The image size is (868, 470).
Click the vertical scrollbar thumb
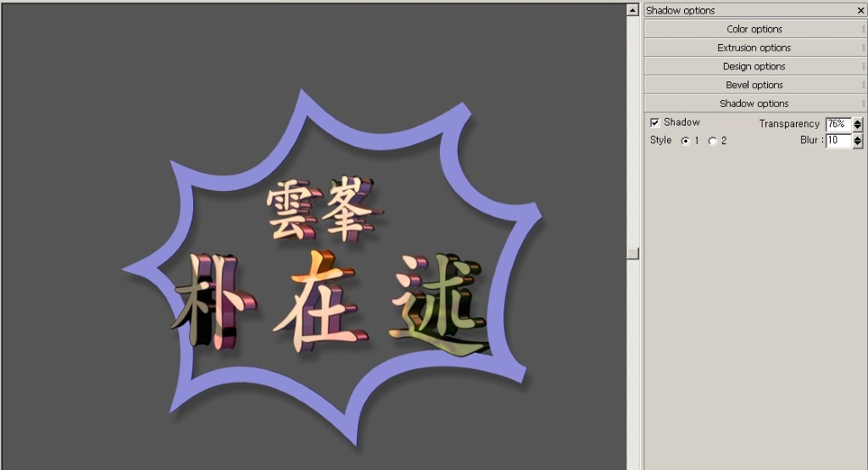click(632, 254)
